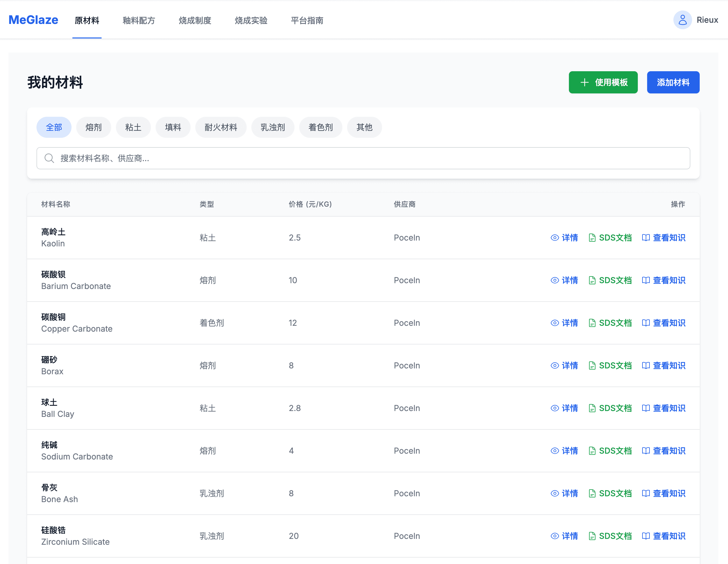Open SDS文档 for Copper Carbonate

[610, 323]
